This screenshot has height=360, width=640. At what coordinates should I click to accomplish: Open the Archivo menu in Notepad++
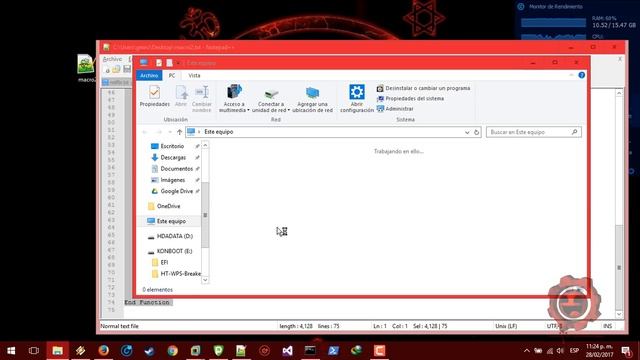112,59
